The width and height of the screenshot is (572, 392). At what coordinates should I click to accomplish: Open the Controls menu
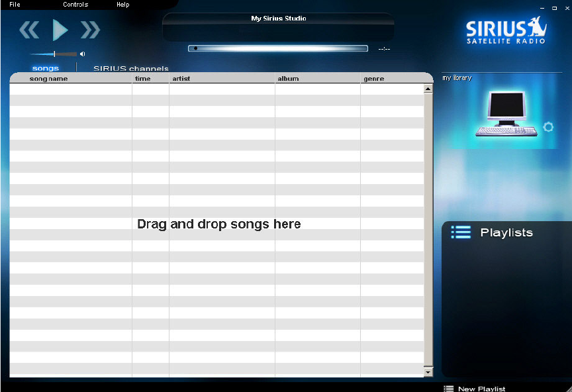75,5
